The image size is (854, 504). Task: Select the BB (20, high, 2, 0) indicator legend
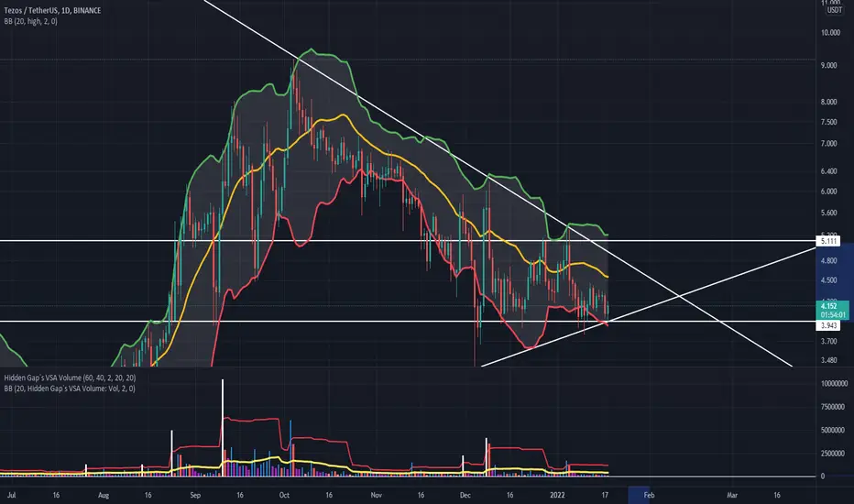tap(30, 21)
